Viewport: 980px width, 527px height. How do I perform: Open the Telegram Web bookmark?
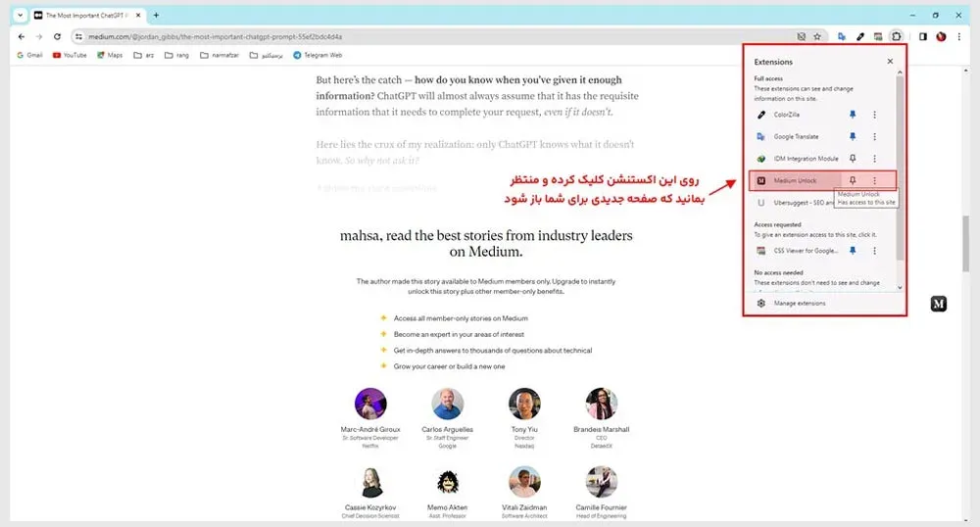318,55
